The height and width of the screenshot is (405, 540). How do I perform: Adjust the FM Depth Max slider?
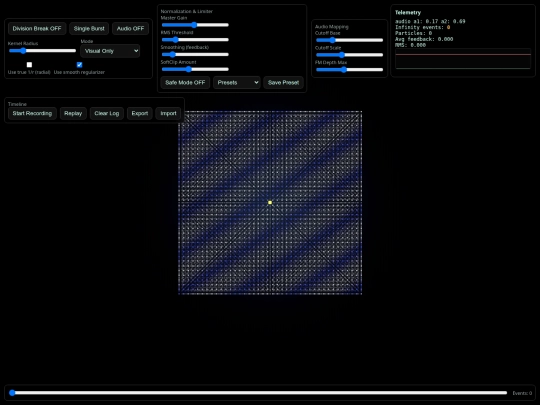click(x=349, y=70)
